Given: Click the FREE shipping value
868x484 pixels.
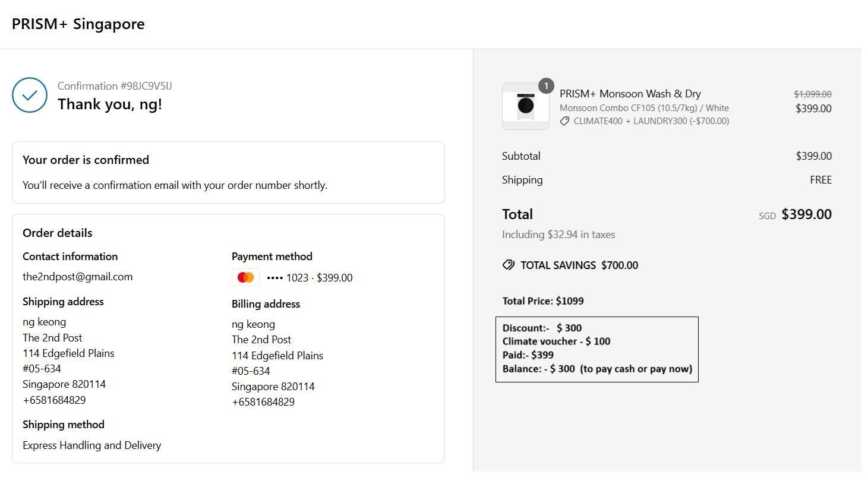Looking at the screenshot, I should tap(821, 180).
